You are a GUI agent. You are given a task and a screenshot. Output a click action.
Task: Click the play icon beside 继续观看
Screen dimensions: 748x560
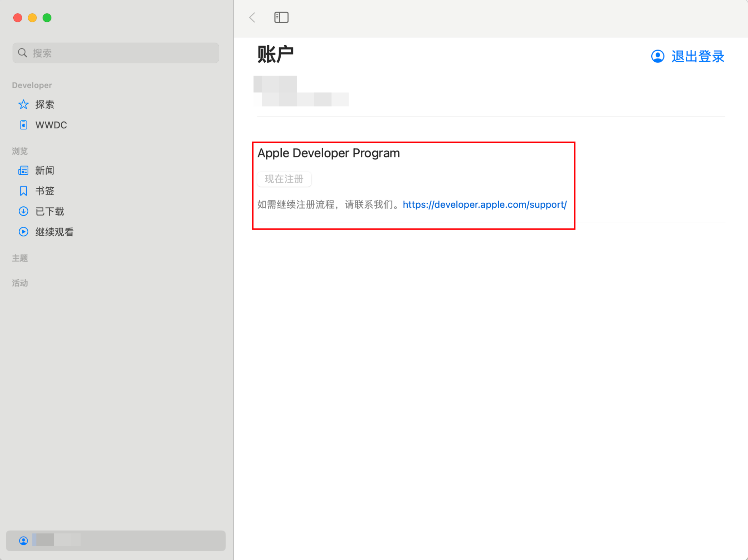23,232
